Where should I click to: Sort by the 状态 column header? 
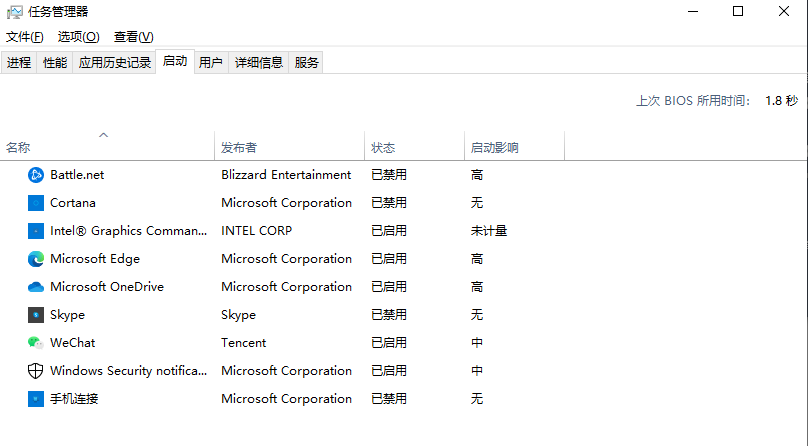pyautogui.click(x=415, y=147)
